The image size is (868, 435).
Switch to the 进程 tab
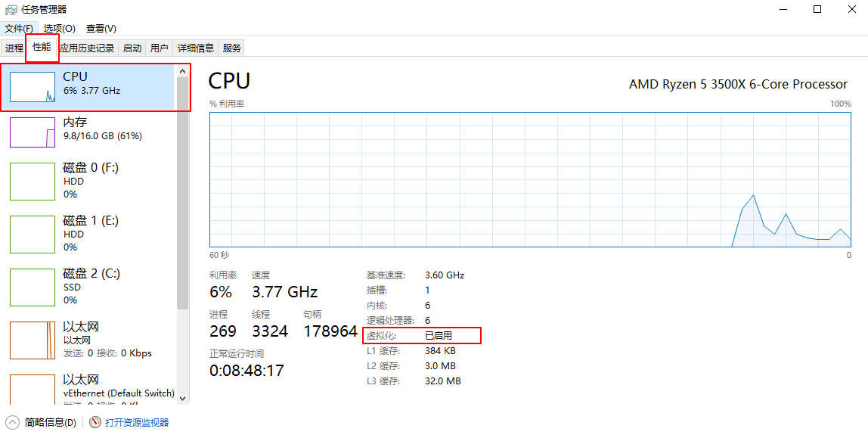point(14,48)
